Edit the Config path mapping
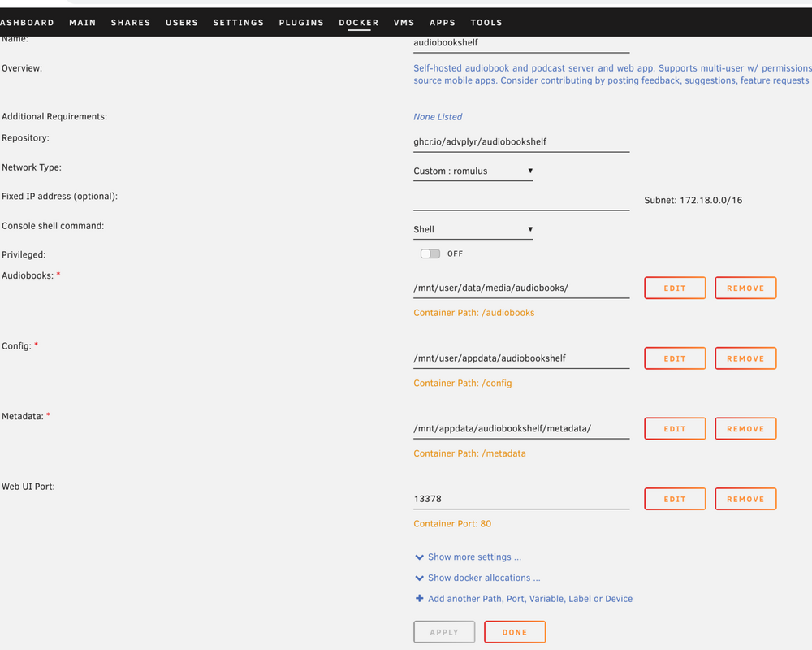The width and height of the screenshot is (812, 650). tap(675, 358)
